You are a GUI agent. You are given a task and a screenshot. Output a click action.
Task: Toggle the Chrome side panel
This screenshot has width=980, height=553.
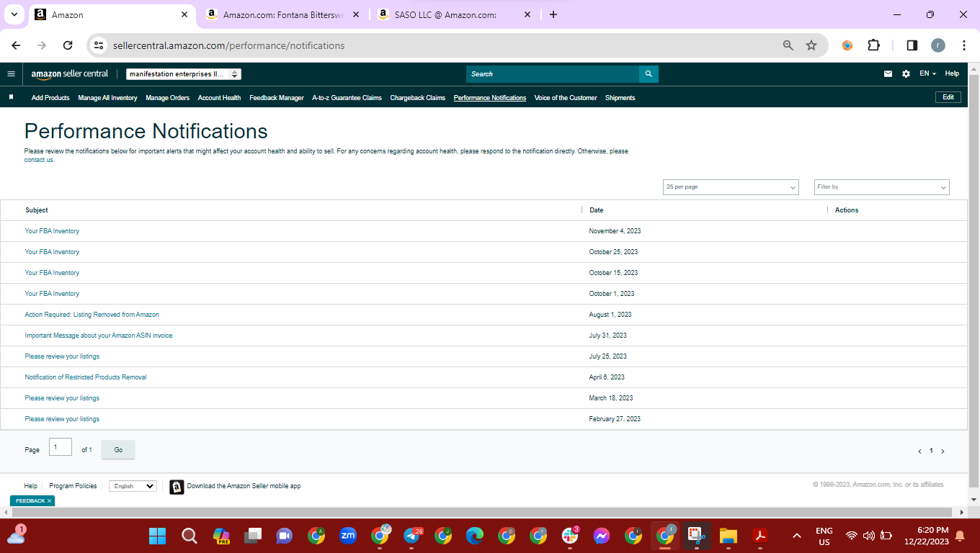tap(912, 45)
